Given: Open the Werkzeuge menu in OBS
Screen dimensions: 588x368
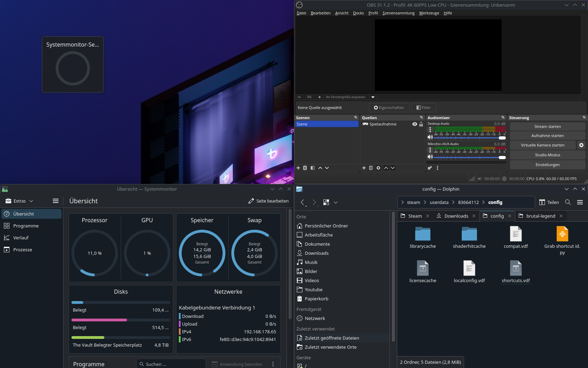Looking at the screenshot, I should pyautogui.click(x=429, y=13).
